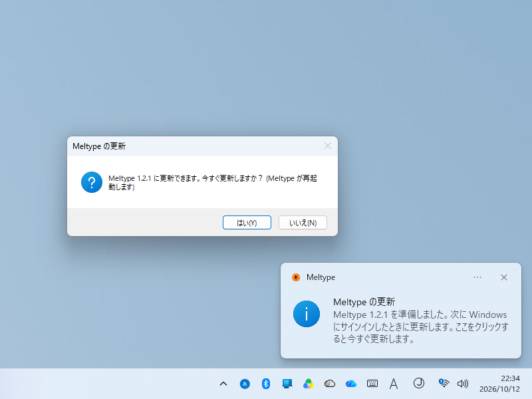
Task: Open the touch keyboard tray icon
Action: tap(372, 384)
